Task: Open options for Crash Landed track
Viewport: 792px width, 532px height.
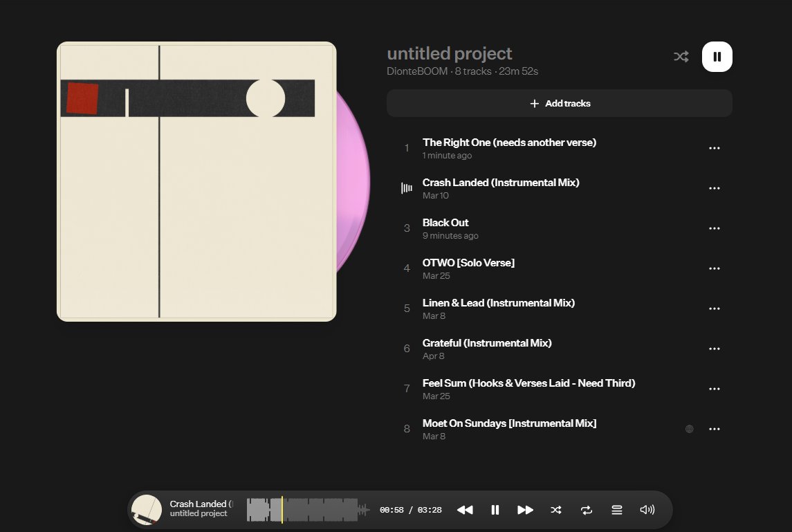Action: click(x=715, y=188)
